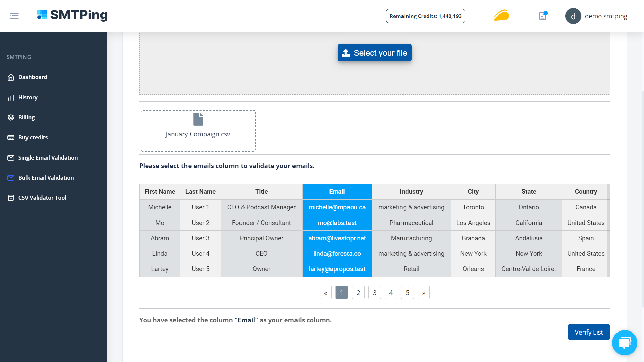Go to page 2 of the table
Viewport: 644px width, 362px height.
358,293
